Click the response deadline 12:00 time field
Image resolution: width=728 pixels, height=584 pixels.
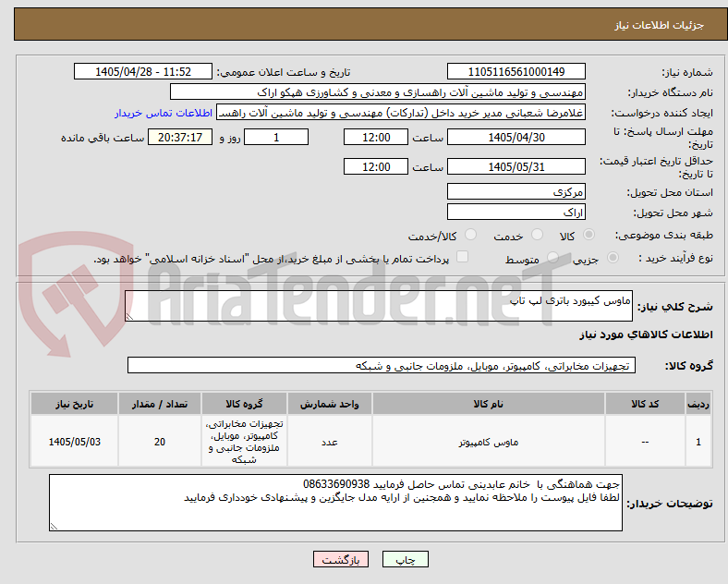tap(376, 138)
